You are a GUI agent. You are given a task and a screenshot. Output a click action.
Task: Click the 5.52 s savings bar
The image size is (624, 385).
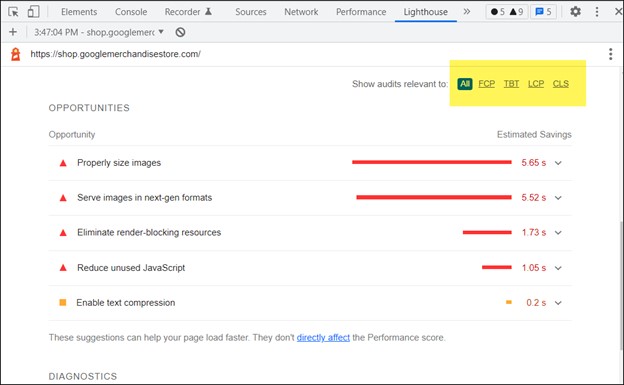coord(434,197)
